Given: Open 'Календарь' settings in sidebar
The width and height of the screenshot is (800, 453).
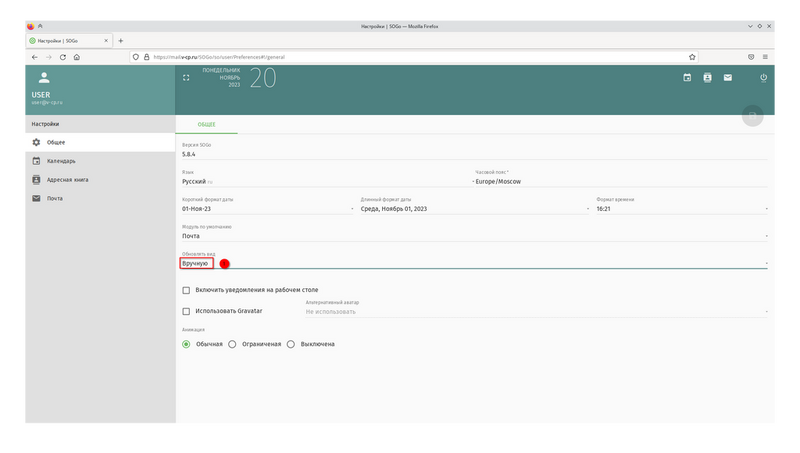Looking at the screenshot, I should coord(61,161).
